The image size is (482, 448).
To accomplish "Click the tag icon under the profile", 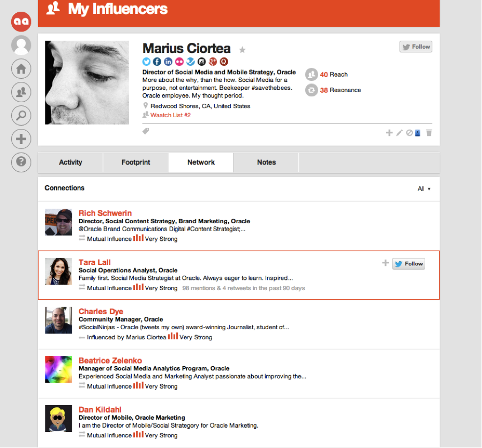I will click(146, 131).
